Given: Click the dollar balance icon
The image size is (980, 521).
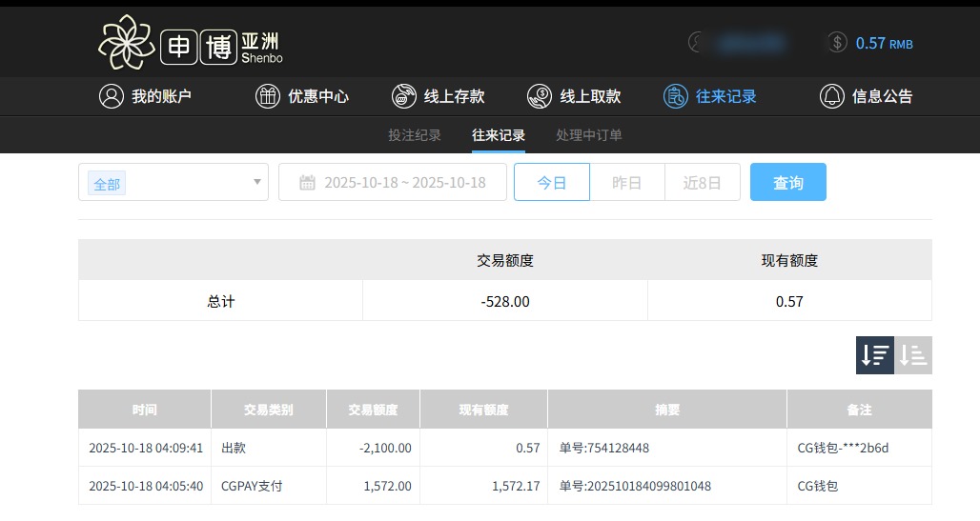Looking at the screenshot, I should (x=838, y=43).
